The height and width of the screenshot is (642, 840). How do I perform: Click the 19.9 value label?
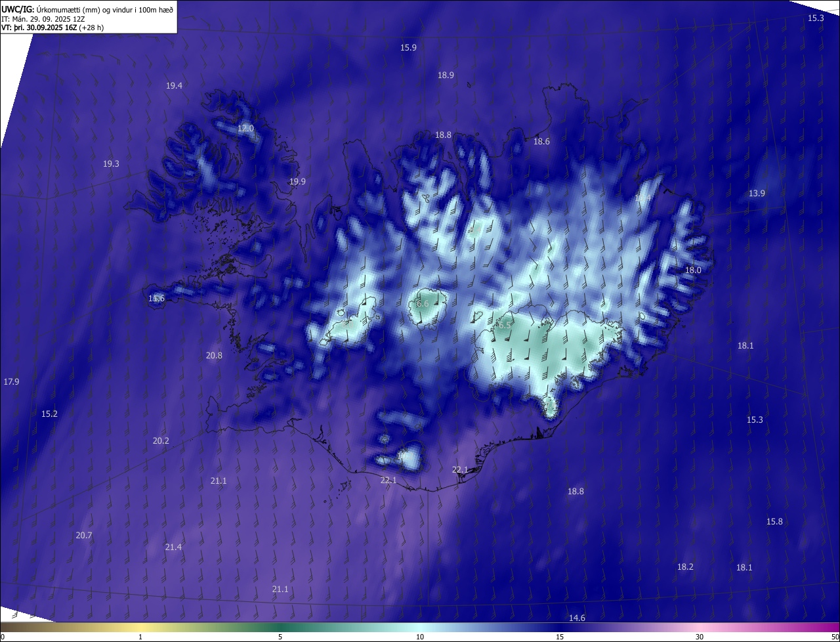[297, 182]
